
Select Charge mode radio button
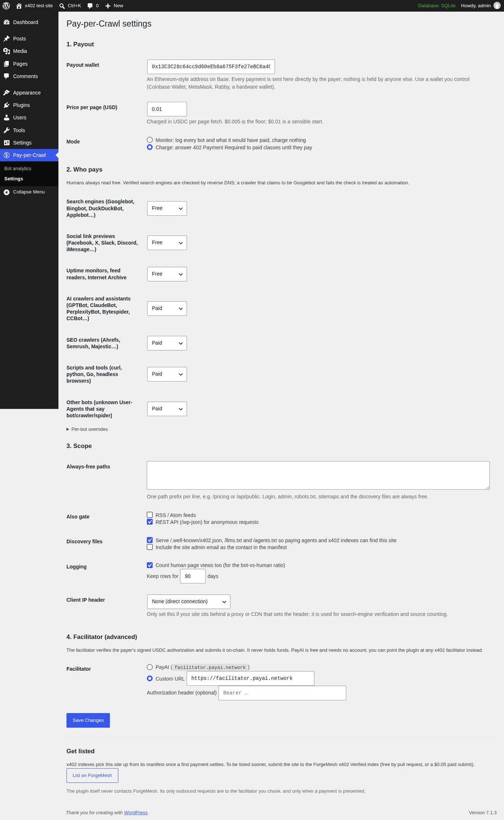(150, 147)
